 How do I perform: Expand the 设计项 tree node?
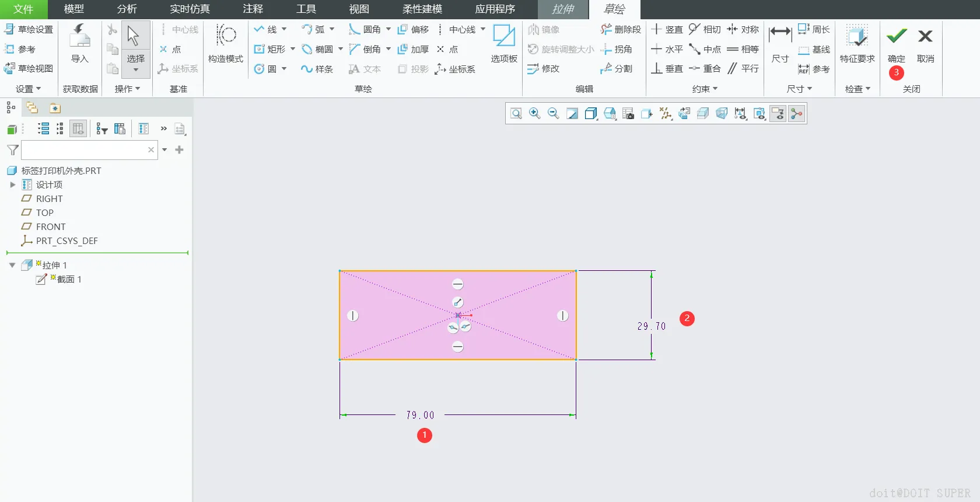click(12, 184)
